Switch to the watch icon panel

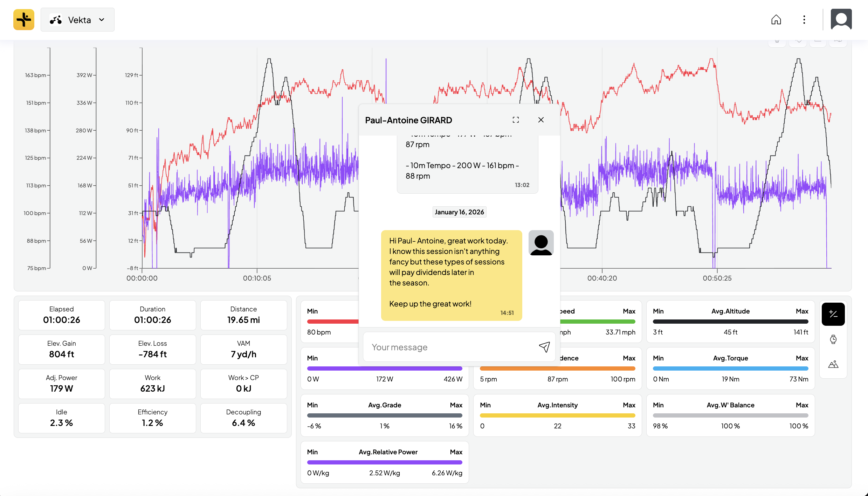[x=833, y=339]
